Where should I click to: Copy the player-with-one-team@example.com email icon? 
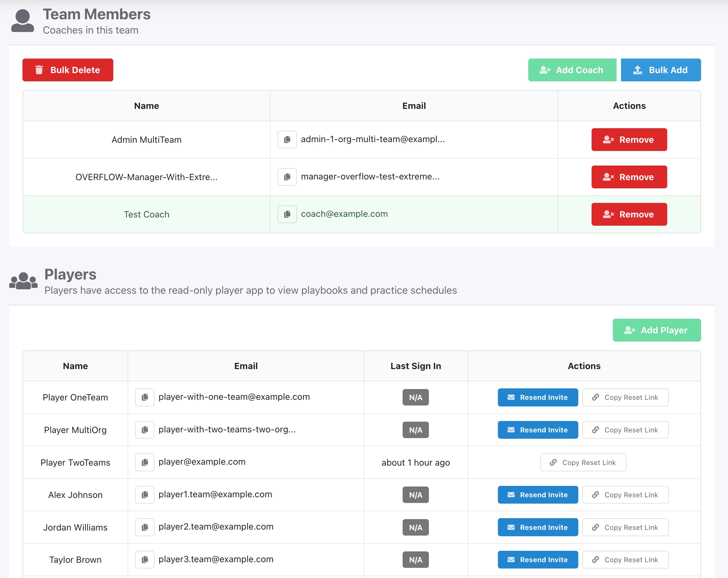(x=145, y=397)
